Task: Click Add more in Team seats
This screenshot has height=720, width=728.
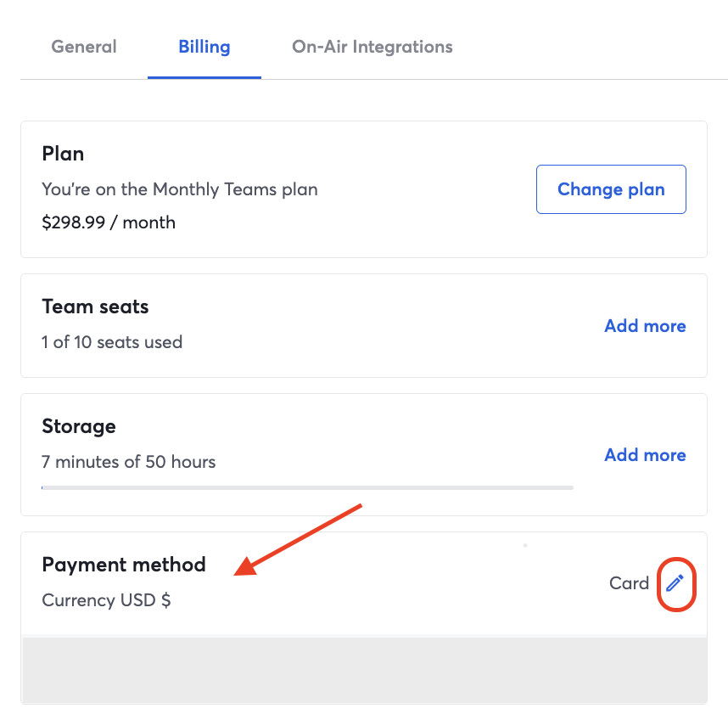Action: click(x=645, y=326)
